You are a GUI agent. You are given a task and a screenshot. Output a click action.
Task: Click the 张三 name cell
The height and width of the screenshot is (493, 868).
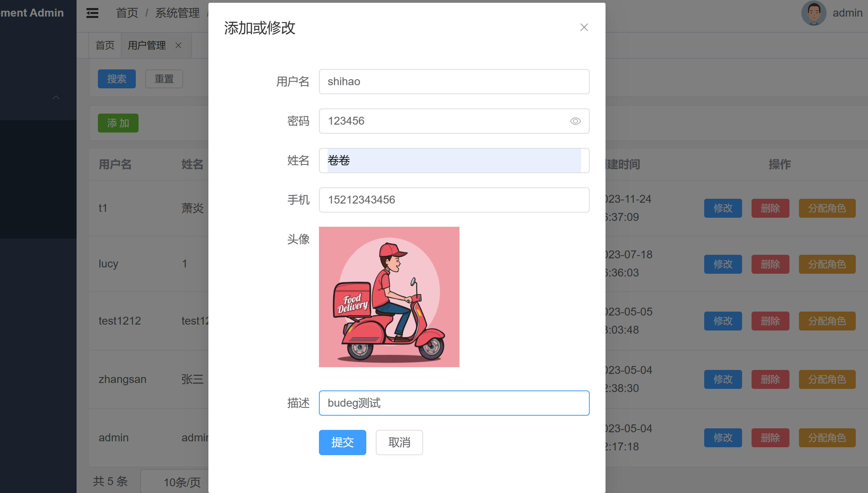coord(193,379)
